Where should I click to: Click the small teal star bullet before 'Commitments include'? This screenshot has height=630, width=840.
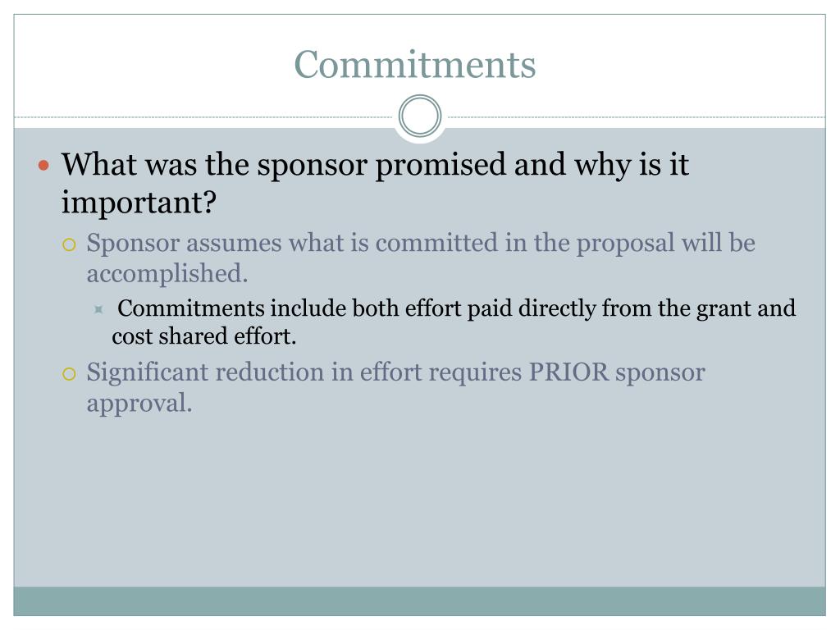click(98, 309)
